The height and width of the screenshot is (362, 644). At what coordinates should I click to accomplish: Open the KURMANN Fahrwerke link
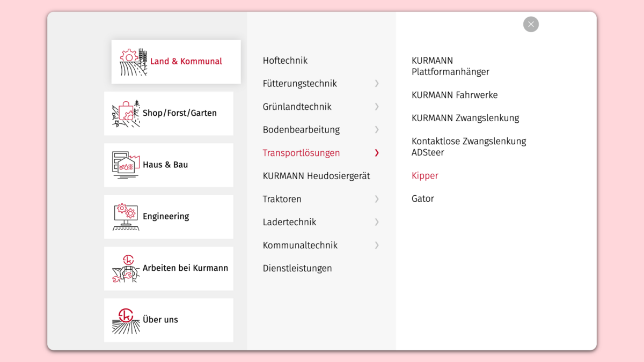[x=455, y=95]
